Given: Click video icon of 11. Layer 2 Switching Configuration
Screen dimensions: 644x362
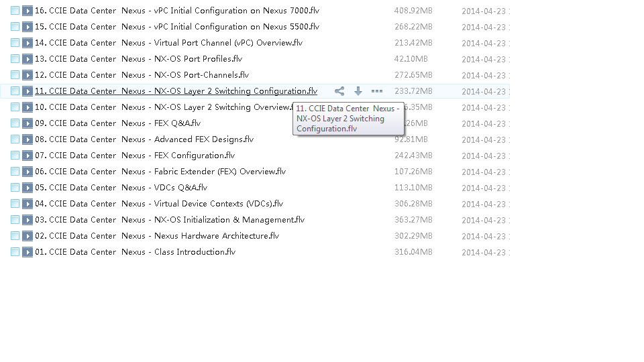Looking at the screenshot, I should 28,91.
